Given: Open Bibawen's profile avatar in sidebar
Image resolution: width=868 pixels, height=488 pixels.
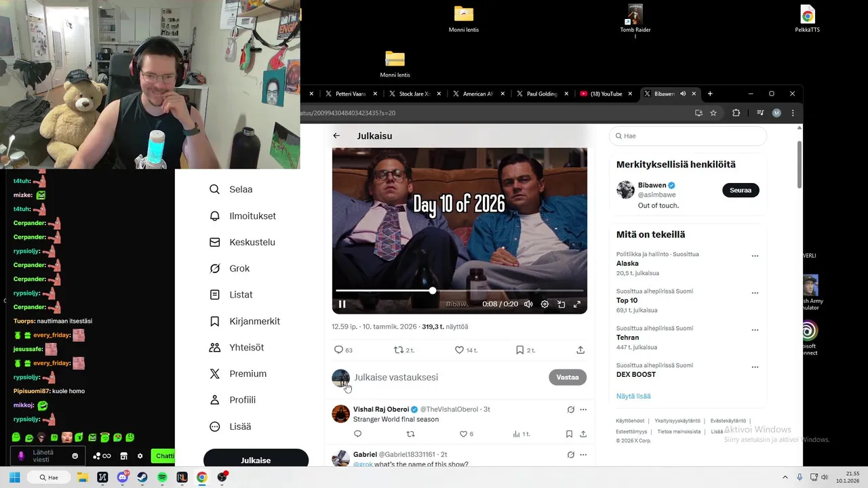Looking at the screenshot, I should tap(625, 190).
